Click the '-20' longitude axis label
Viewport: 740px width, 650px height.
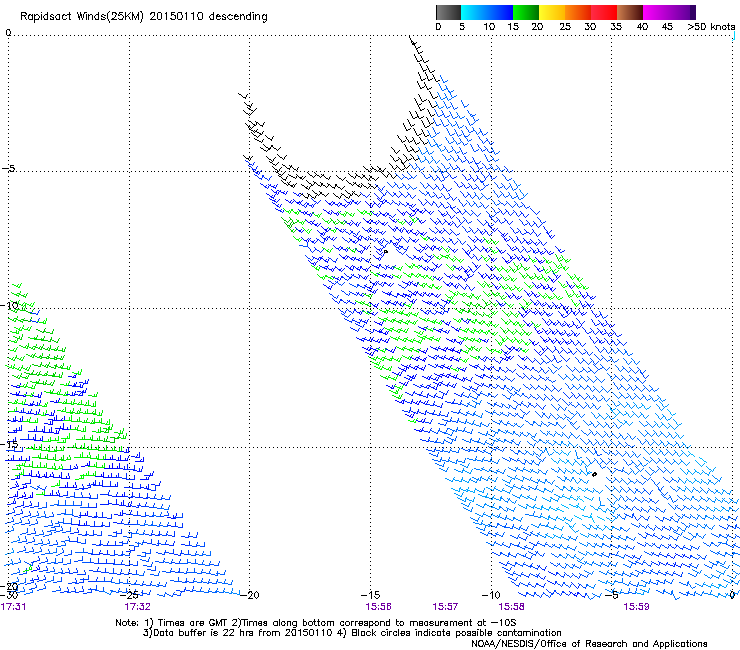[x=250, y=595]
